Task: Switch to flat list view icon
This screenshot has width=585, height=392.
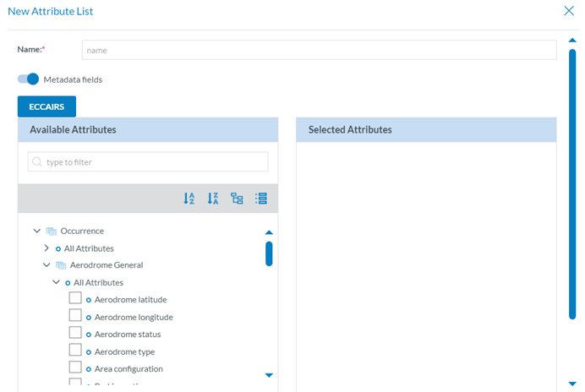Action: (x=261, y=199)
